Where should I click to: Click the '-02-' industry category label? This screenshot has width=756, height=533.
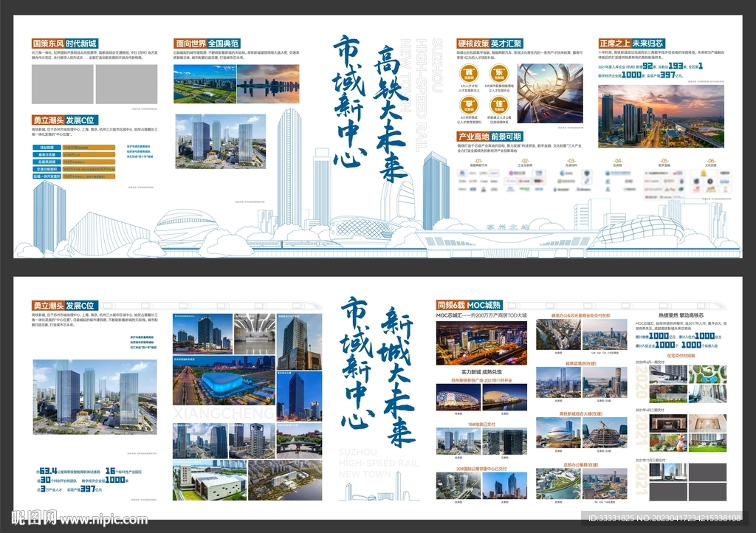(x=525, y=162)
